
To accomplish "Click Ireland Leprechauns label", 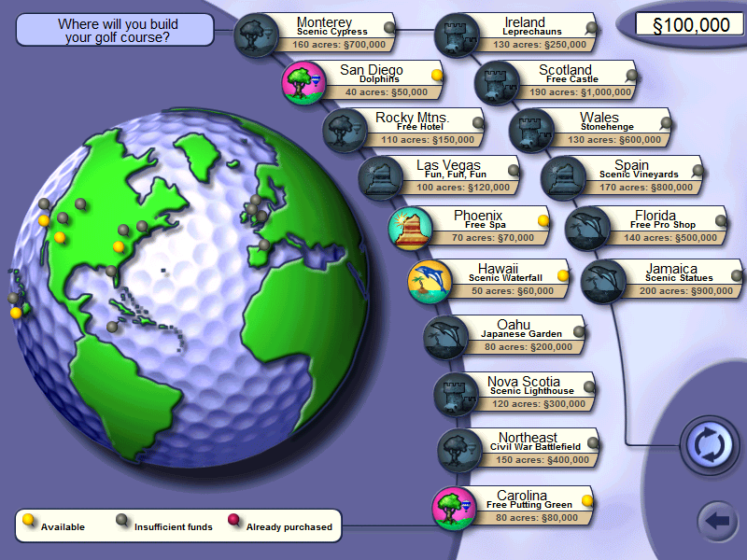I will [532, 32].
